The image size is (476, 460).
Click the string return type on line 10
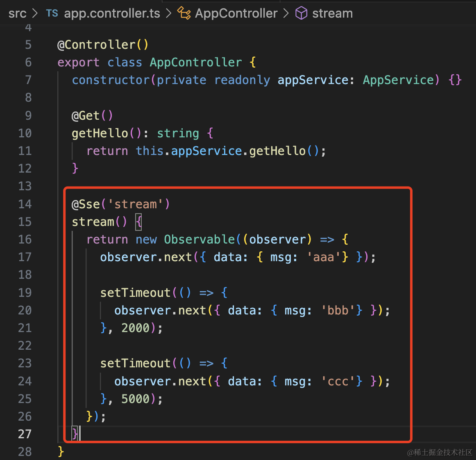(x=178, y=133)
